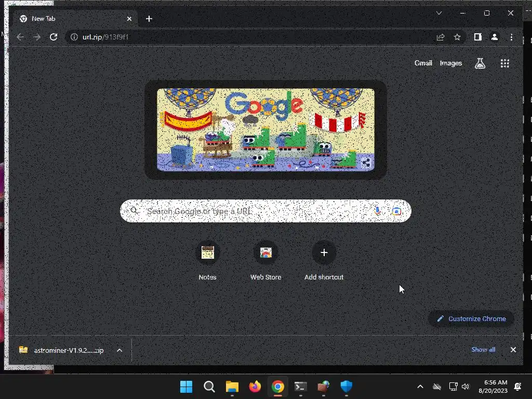
Task: Close the New Tab tab
Action: 129,19
